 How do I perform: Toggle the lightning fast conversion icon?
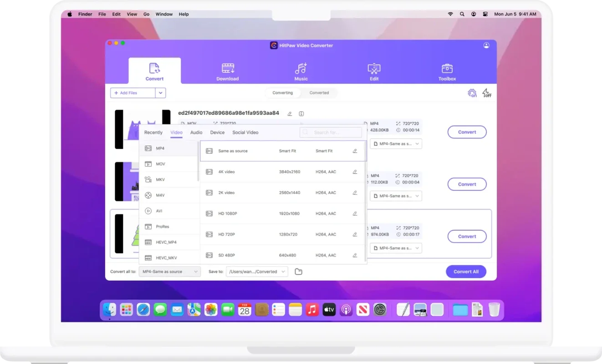[x=487, y=93]
